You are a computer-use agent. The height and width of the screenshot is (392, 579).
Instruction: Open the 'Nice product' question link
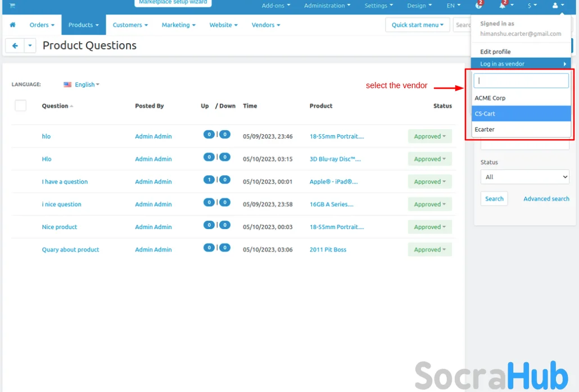[x=60, y=227]
